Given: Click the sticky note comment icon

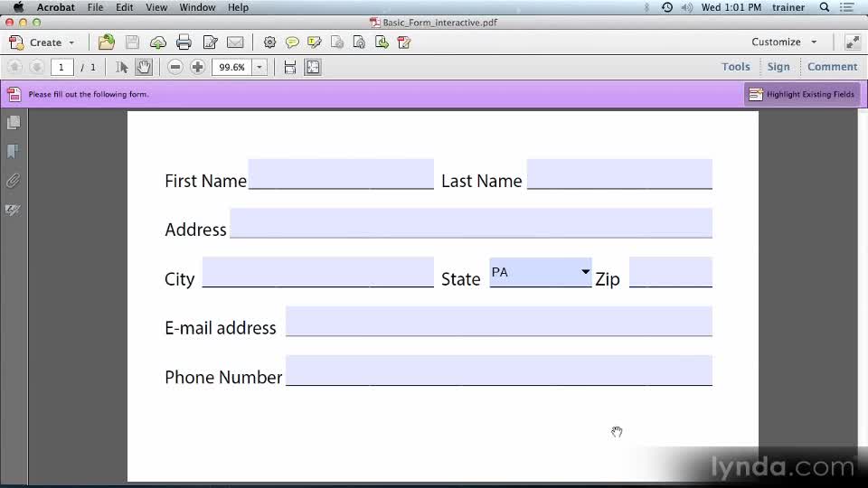Looking at the screenshot, I should [292, 42].
